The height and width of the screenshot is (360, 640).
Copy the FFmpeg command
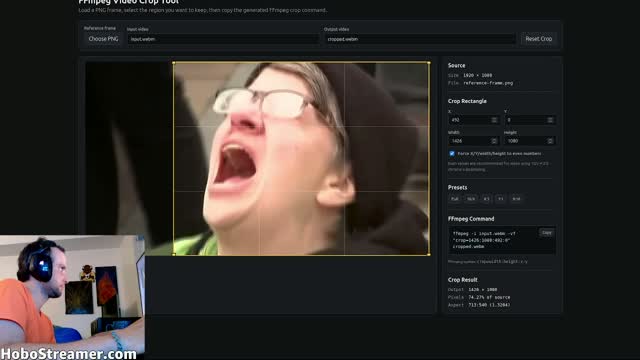547,233
